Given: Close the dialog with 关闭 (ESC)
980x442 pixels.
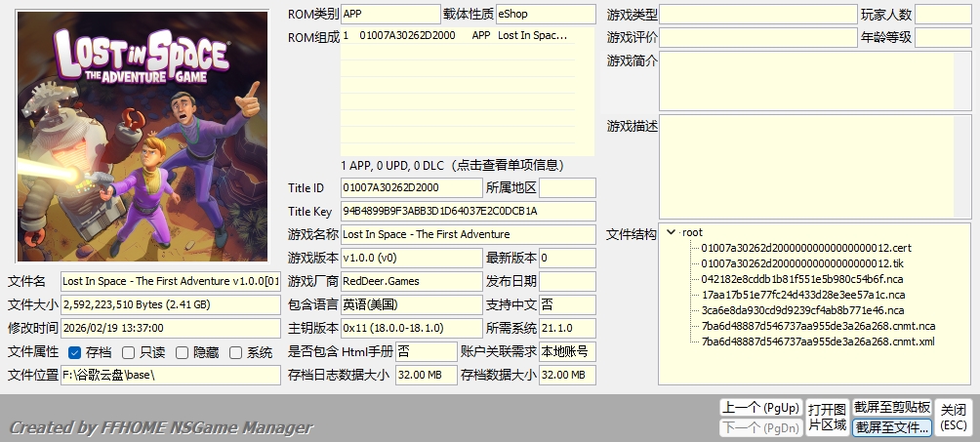Looking at the screenshot, I should 954,417.
